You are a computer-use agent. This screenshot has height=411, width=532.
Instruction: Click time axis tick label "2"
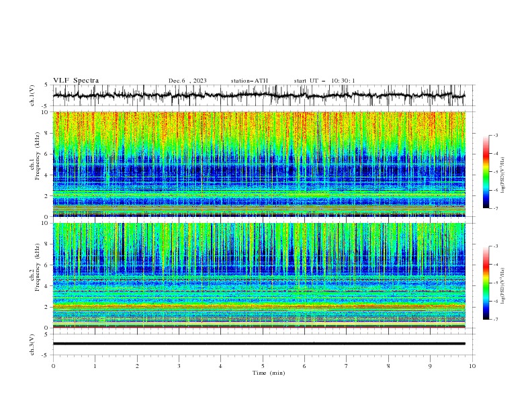(137, 366)
